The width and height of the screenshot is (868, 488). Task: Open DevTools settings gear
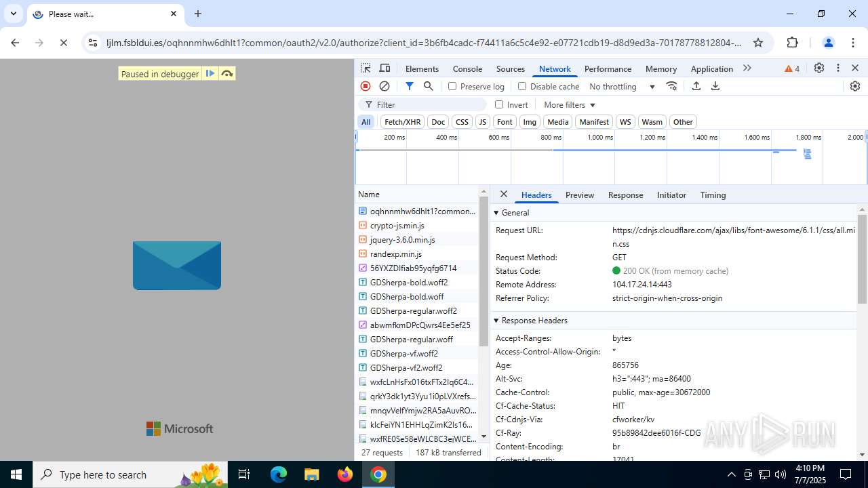tap(819, 68)
